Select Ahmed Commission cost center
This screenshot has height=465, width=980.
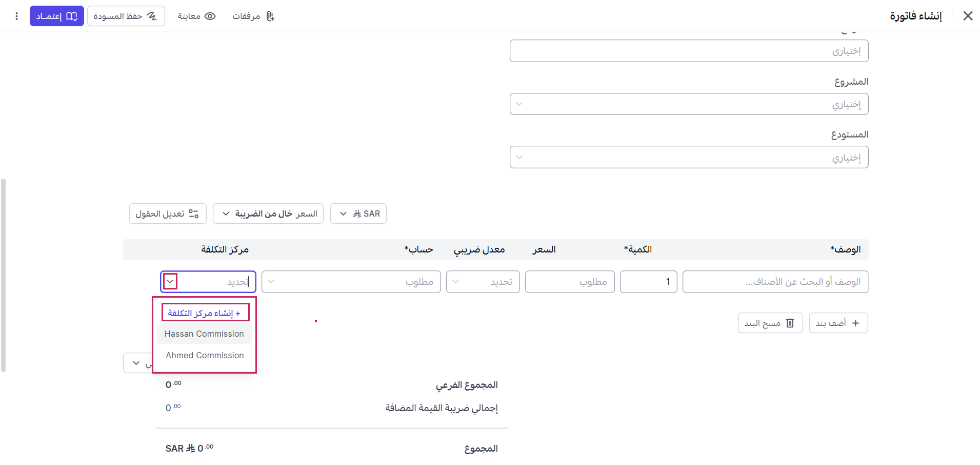tap(204, 355)
